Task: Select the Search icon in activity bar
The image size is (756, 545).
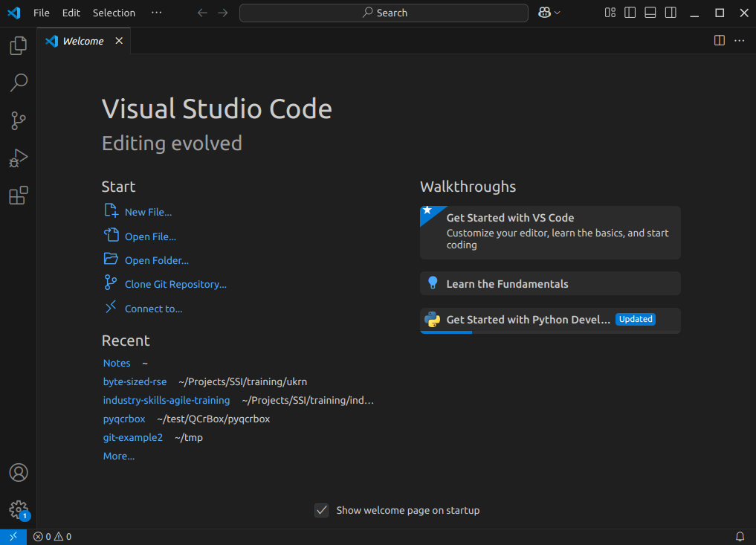Action: pos(19,83)
